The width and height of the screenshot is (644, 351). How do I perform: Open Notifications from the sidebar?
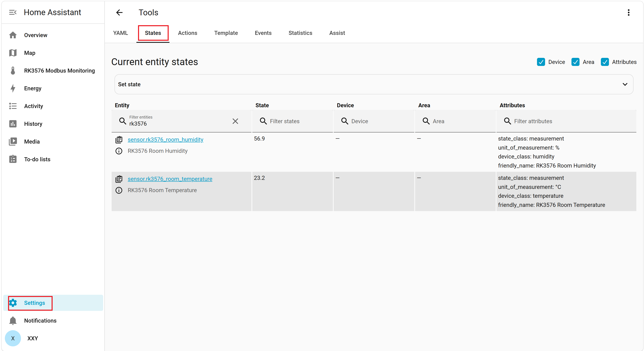pos(53,321)
